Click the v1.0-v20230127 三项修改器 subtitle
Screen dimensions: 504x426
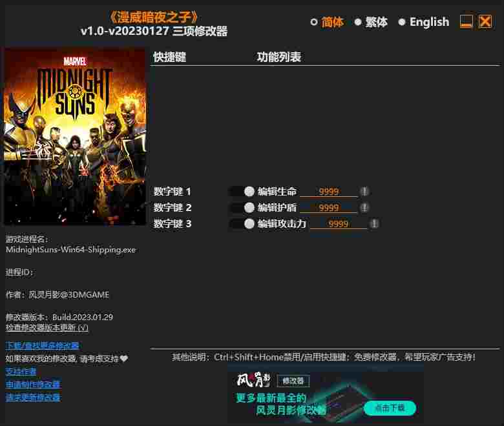[154, 31]
